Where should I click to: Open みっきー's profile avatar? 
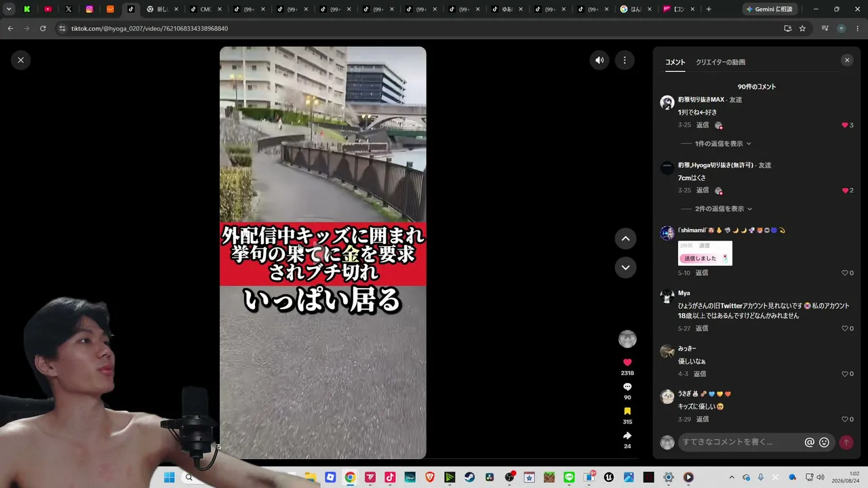pos(667,351)
